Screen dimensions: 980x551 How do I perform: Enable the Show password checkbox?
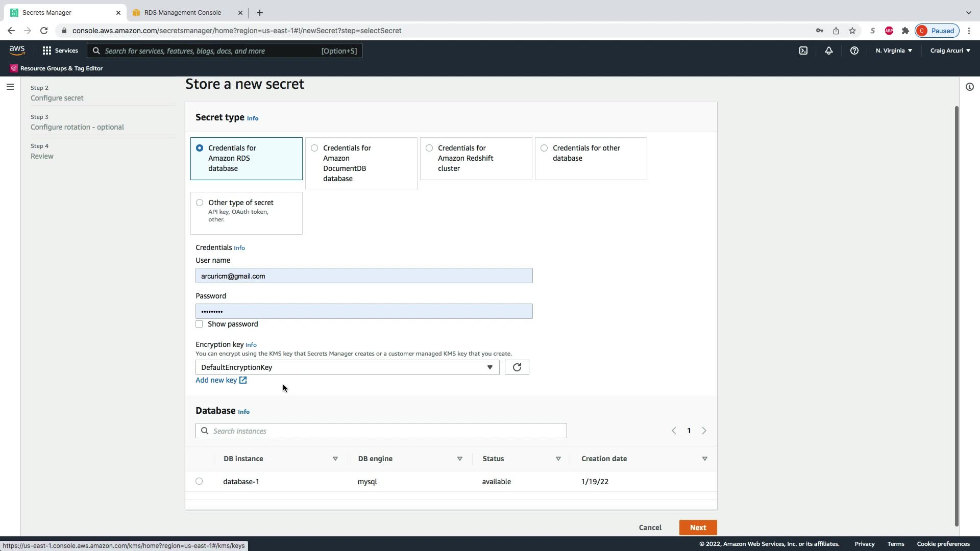[x=199, y=324]
